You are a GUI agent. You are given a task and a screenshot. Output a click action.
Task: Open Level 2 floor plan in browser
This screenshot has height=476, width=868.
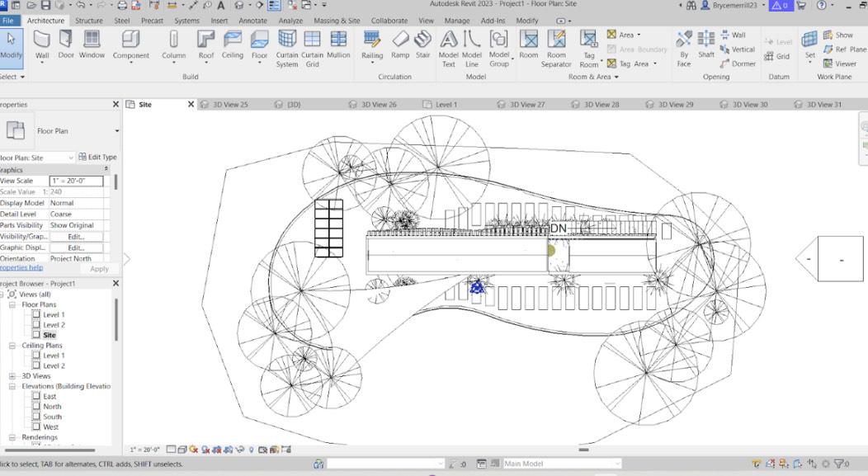point(54,325)
